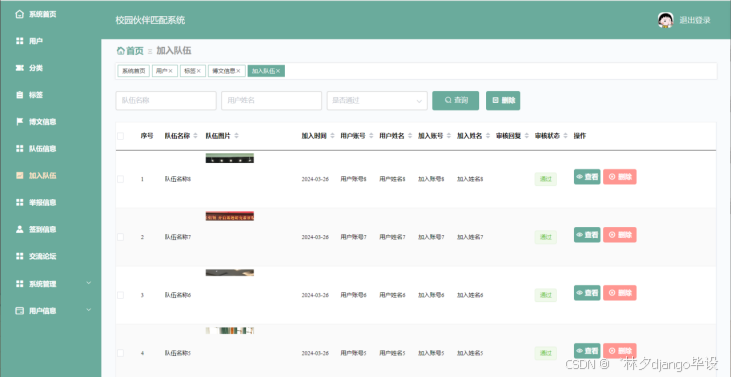Click the home icon in breadcrumb
This screenshot has width=732, height=377.
coord(120,51)
